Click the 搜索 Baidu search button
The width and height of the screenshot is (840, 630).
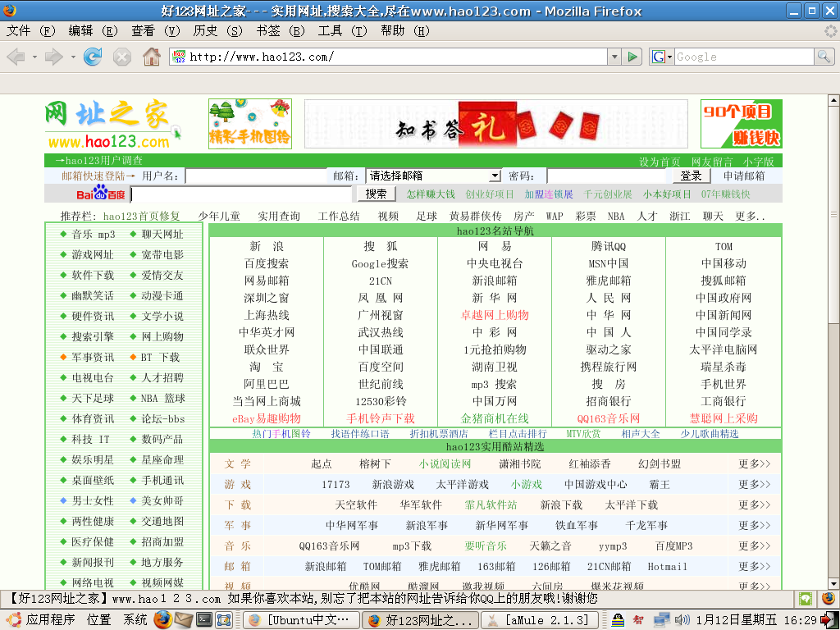(376, 194)
